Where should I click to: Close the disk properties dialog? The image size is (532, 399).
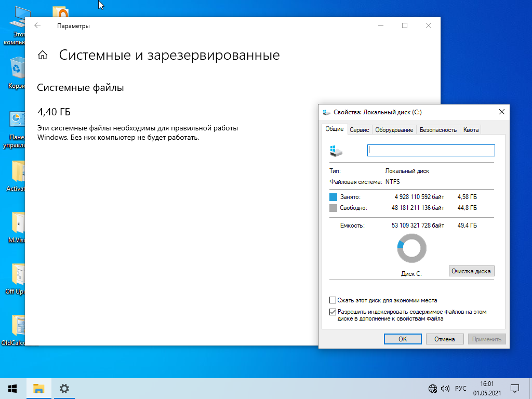tap(502, 112)
